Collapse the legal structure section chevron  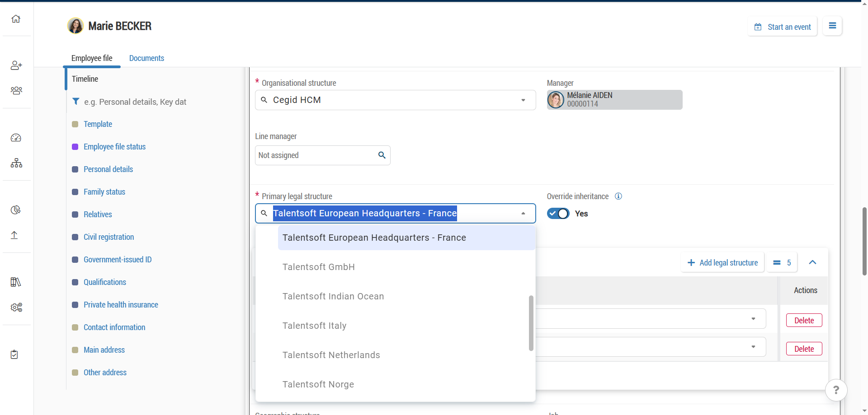click(x=812, y=262)
